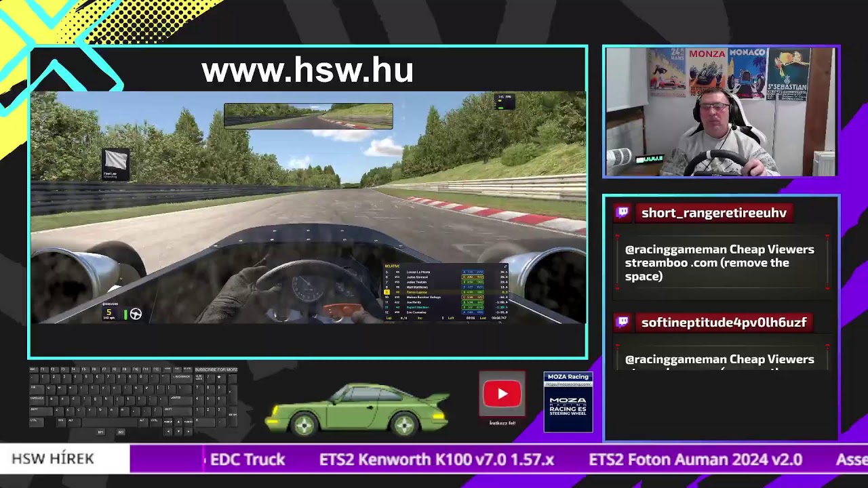Open the www.hsw.hu website address
868x488 pixels.
pyautogui.click(x=307, y=70)
